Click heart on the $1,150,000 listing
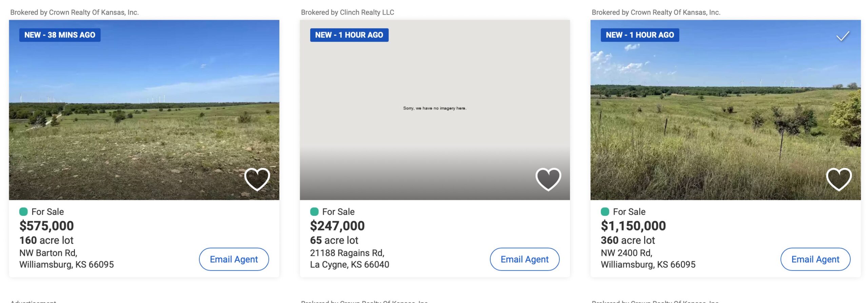Screen dimensions: 868x303 [x=839, y=179]
